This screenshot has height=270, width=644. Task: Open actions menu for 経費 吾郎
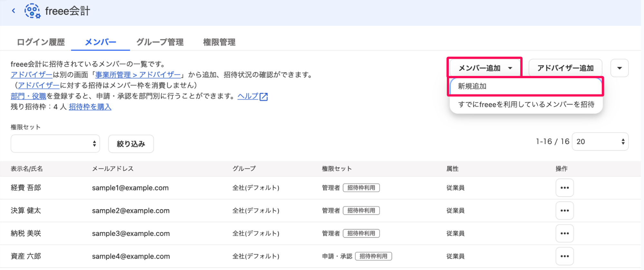pos(564,188)
